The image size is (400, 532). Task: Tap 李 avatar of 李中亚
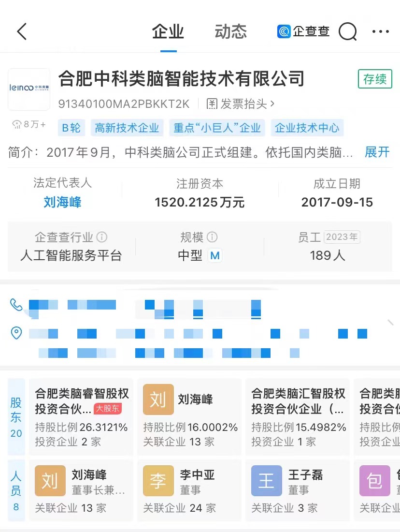coord(158,481)
